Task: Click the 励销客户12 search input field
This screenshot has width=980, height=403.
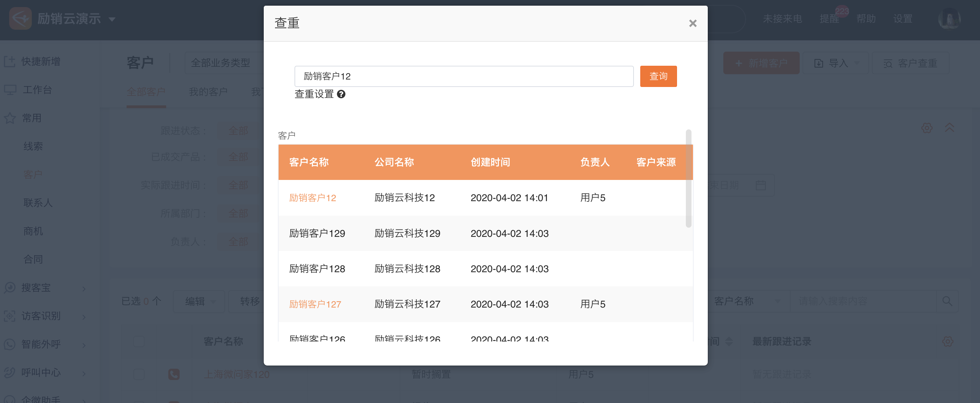Action: (x=463, y=76)
